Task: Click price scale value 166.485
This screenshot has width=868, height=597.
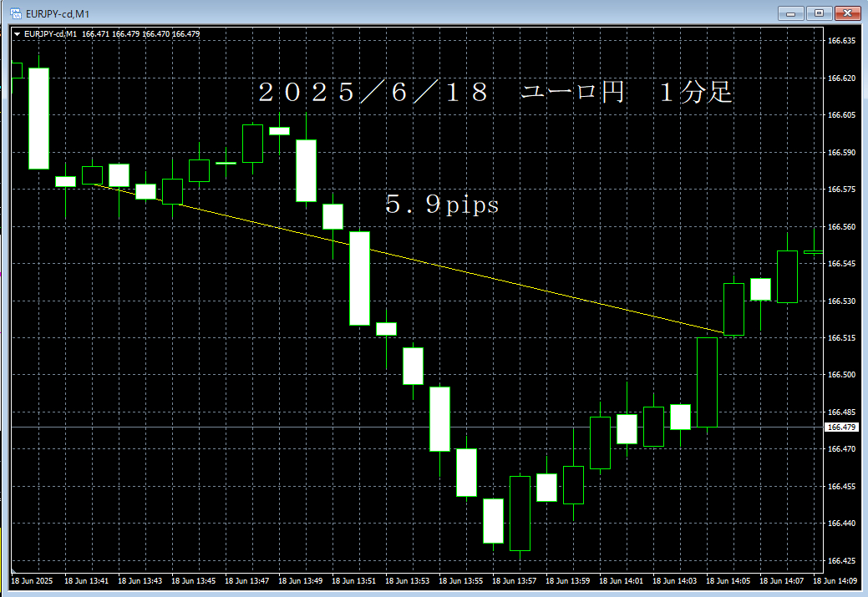Action: pyautogui.click(x=841, y=412)
